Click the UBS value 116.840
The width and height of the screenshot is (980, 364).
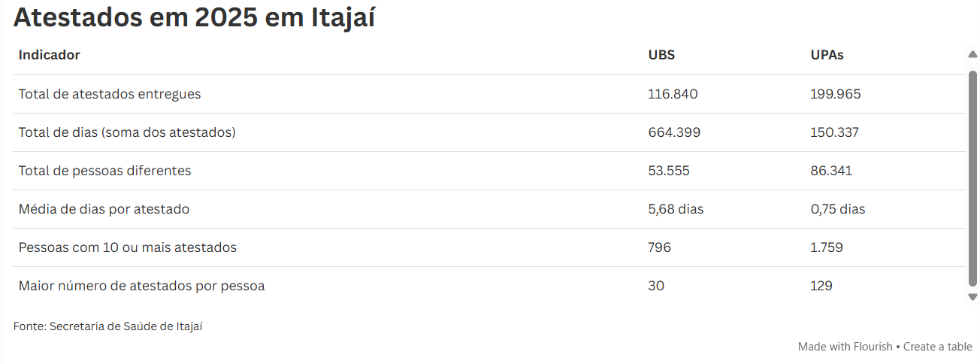pyautogui.click(x=673, y=94)
